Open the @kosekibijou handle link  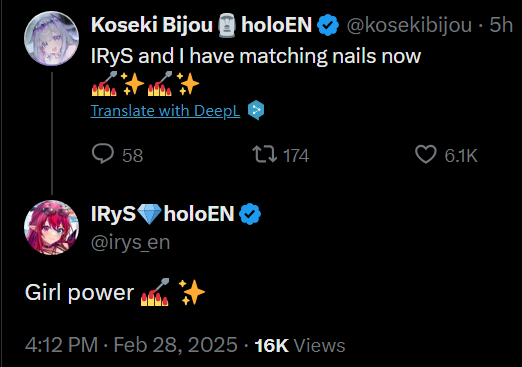[x=409, y=25]
